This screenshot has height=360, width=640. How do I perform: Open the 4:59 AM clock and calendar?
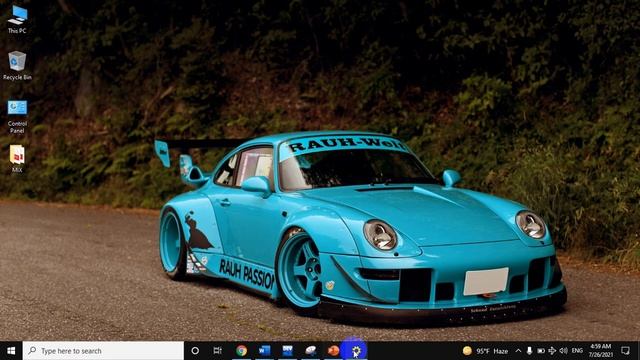click(x=600, y=351)
